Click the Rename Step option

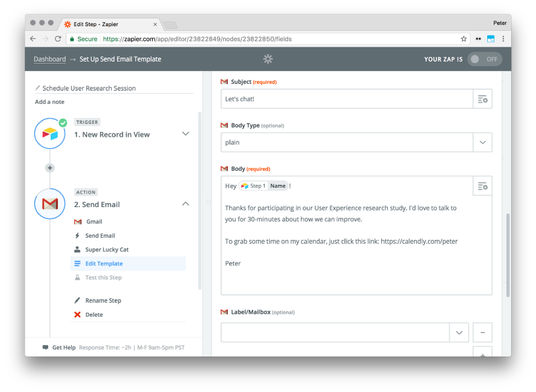coord(103,300)
